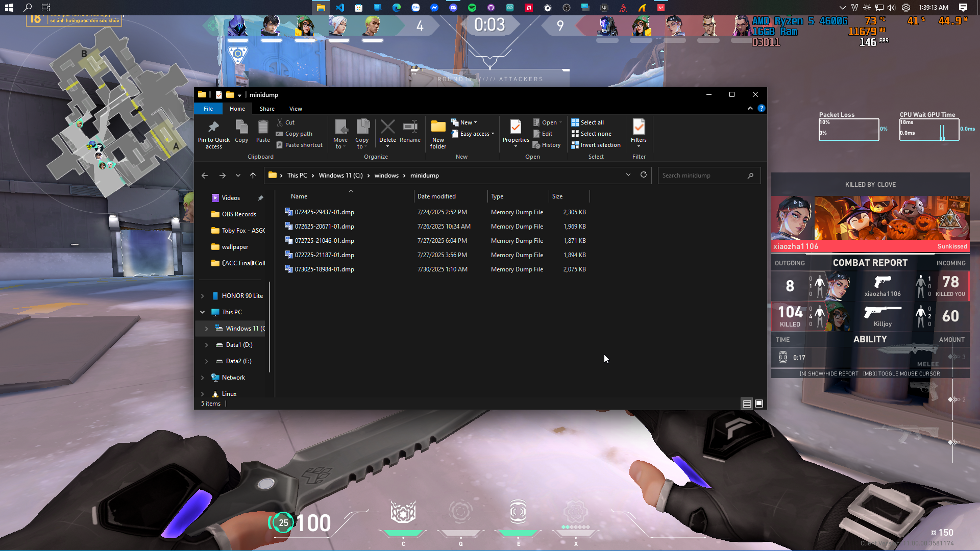The image size is (980, 551).
Task: Click Windows Start button
Action: point(9,8)
